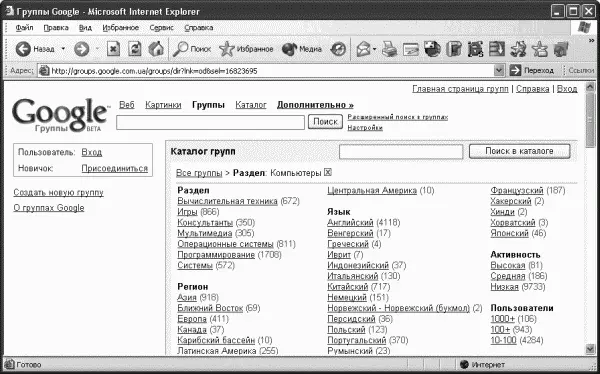Click the Forward arrow button
The width and height of the screenshot is (600, 374).
(82, 49)
